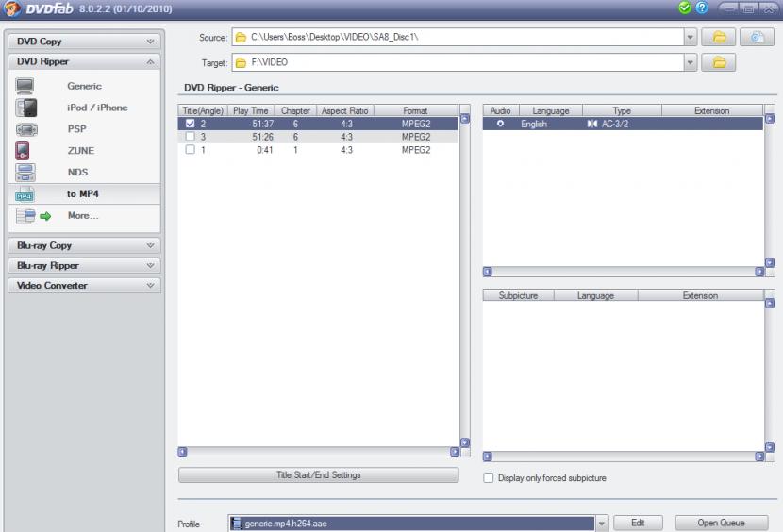Open the Source path dropdown

691,37
